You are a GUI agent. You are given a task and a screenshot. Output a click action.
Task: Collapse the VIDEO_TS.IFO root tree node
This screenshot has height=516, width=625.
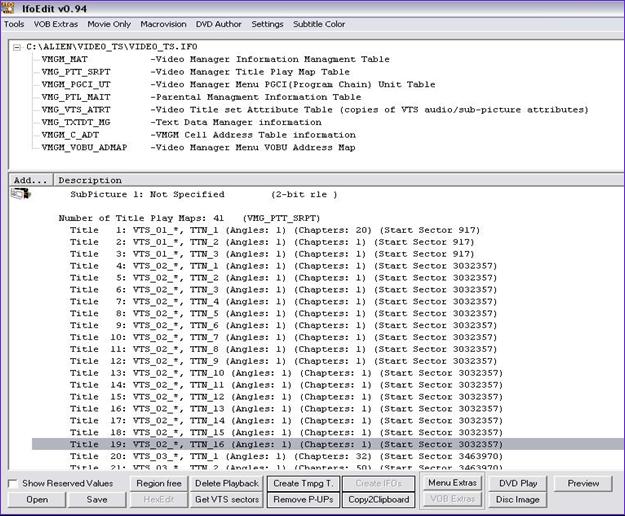pos(19,46)
